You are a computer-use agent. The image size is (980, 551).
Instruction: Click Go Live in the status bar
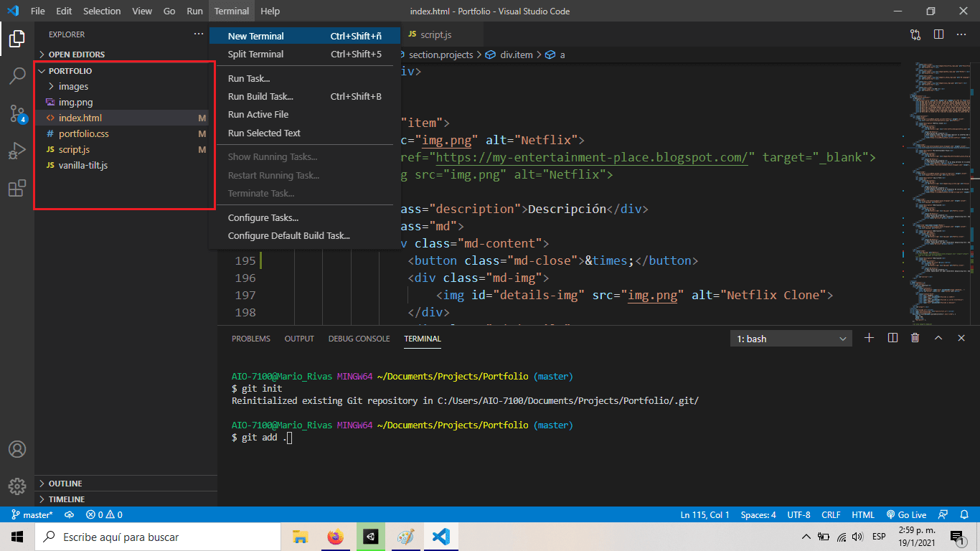(x=906, y=514)
